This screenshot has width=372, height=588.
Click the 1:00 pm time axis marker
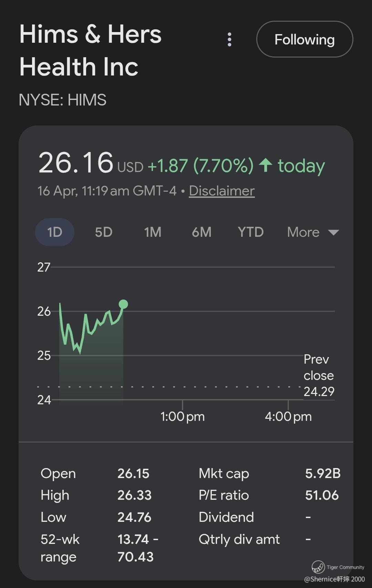pyautogui.click(x=183, y=416)
